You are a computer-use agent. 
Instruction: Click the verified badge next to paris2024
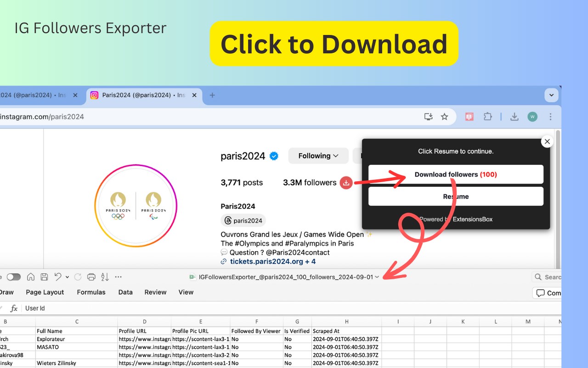tap(274, 156)
